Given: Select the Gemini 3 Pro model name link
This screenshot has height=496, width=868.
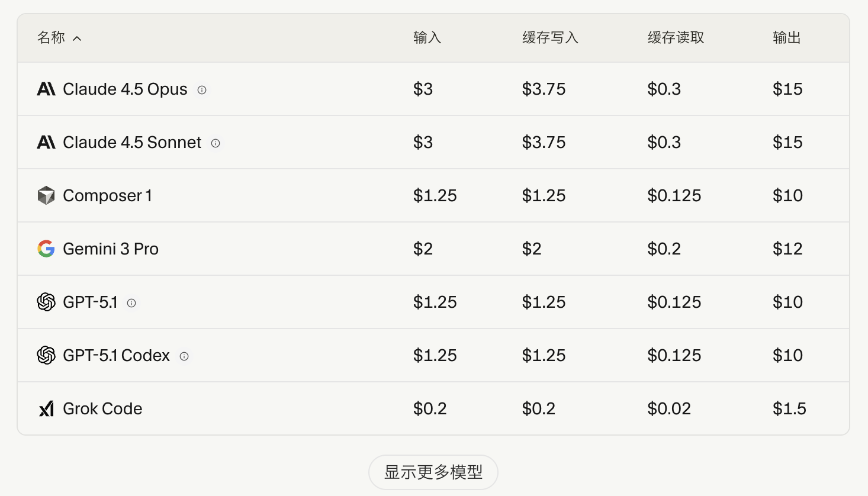Looking at the screenshot, I should coord(111,249).
